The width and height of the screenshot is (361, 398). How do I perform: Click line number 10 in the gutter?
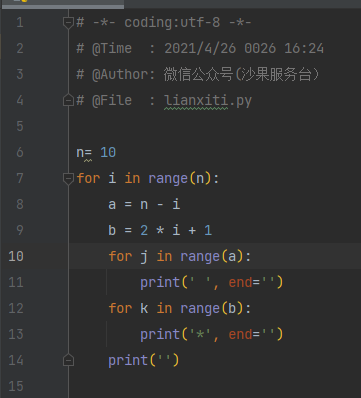[16, 256]
